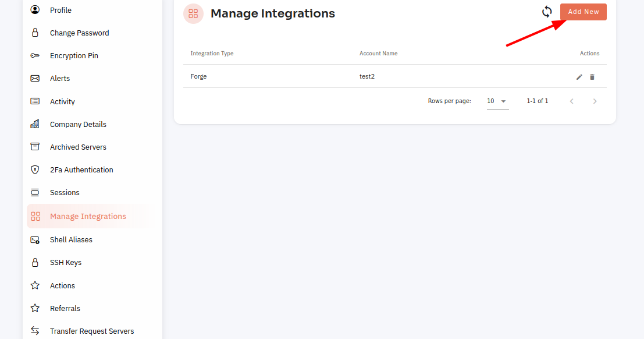Click the 2Fa Authentication shield icon
The image size is (644, 339).
(x=35, y=169)
